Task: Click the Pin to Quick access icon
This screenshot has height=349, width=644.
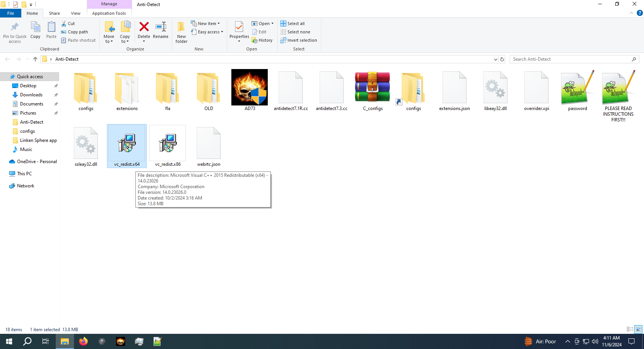Action: pyautogui.click(x=14, y=30)
